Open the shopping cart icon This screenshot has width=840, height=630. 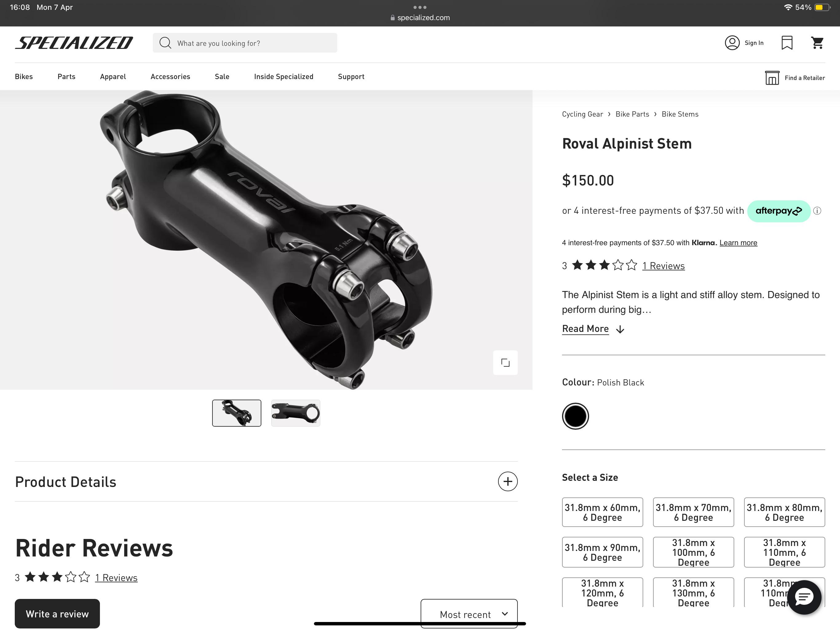817,43
